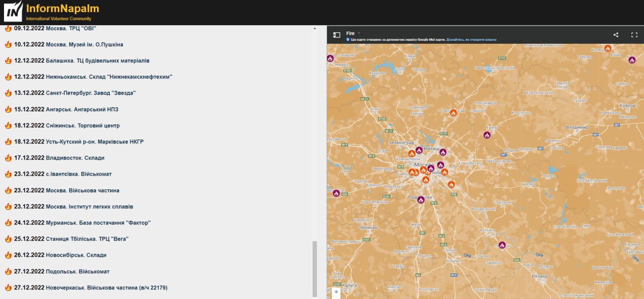Select the purple marker southeast of Kolomna
644x299 pixels.
(502, 245)
